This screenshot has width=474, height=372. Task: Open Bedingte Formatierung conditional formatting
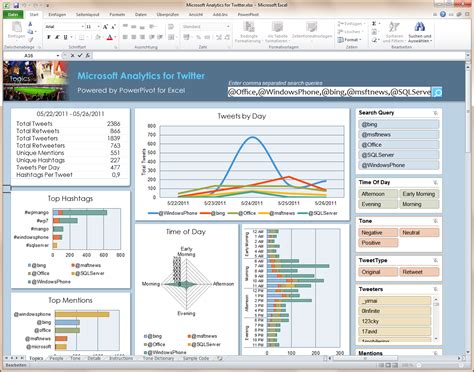[x=248, y=32]
